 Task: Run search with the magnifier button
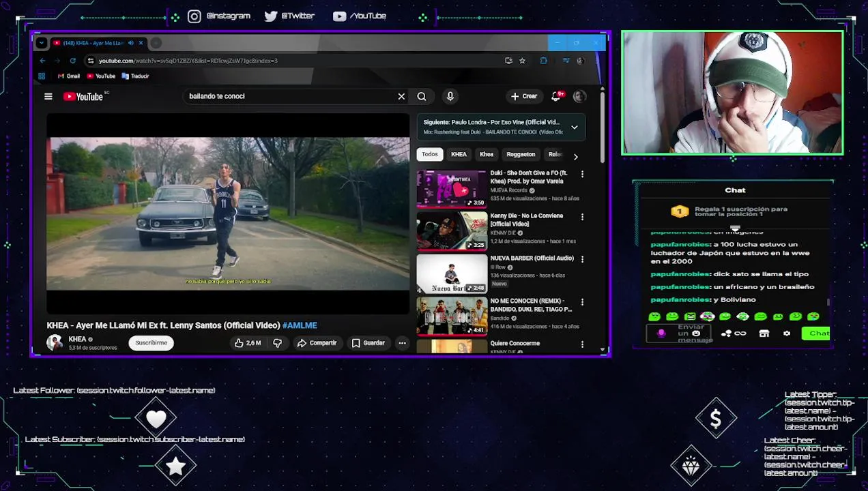(422, 96)
